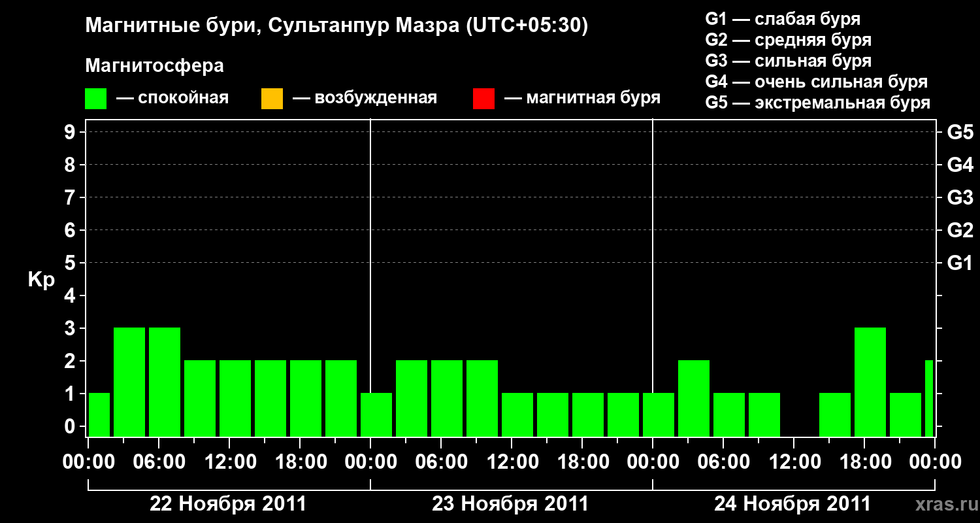
Task: Click the first Kp 3 bar on 22 November
Action: pyautogui.click(x=129, y=382)
